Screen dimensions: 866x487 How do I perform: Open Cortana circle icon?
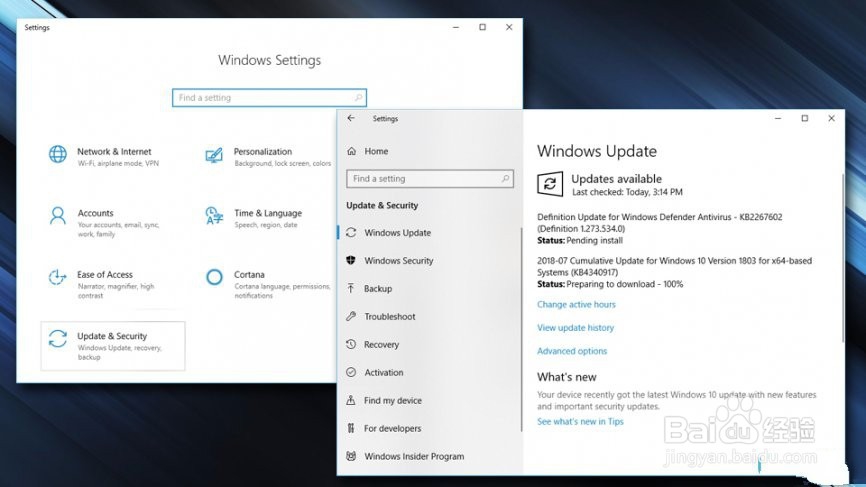[214, 277]
